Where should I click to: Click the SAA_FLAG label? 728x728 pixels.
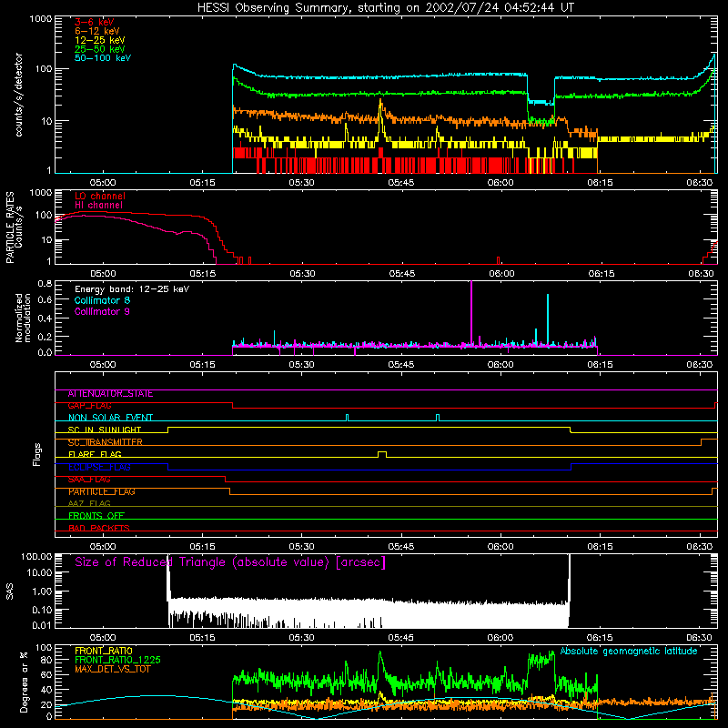click(89, 480)
